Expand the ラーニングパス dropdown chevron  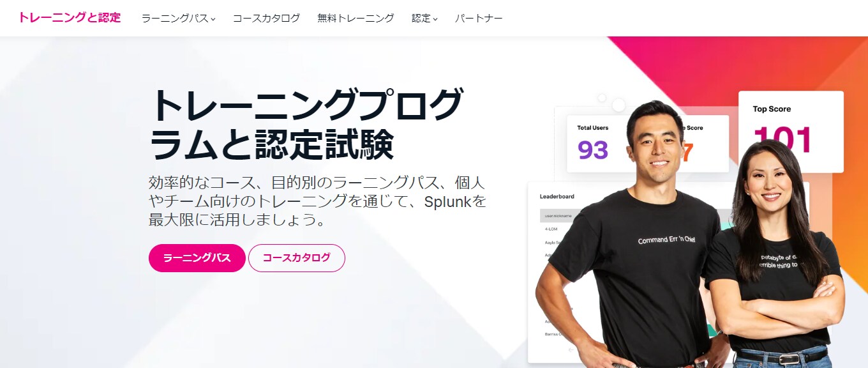(213, 19)
